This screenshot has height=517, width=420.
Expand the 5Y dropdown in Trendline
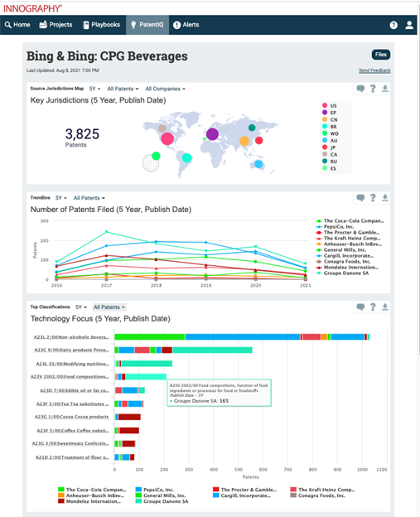point(61,198)
